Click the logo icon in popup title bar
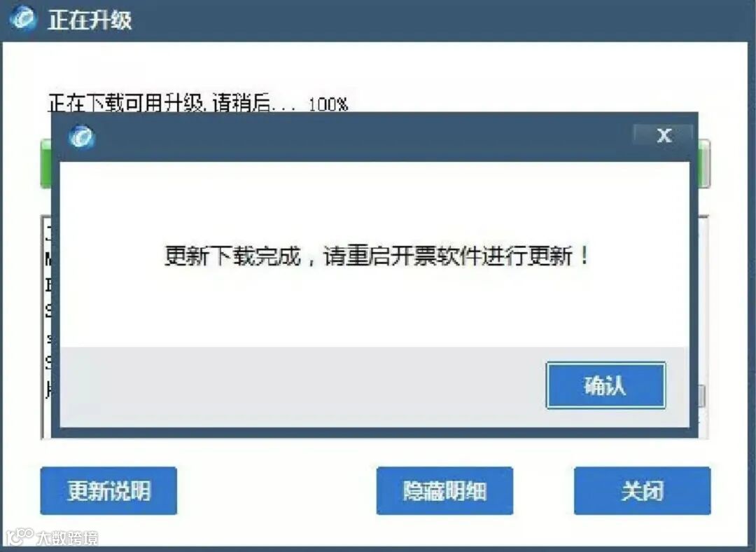Screen dimensions: 756x552 pyautogui.click(x=81, y=137)
